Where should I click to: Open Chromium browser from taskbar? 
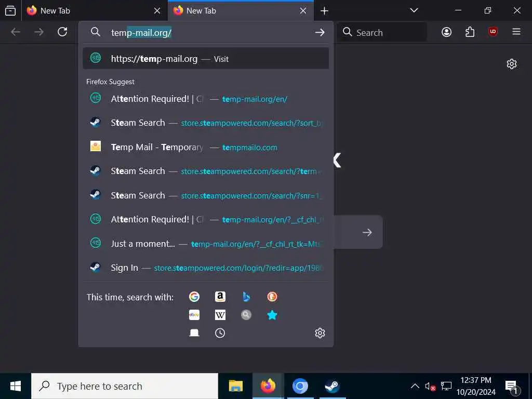[300, 386]
